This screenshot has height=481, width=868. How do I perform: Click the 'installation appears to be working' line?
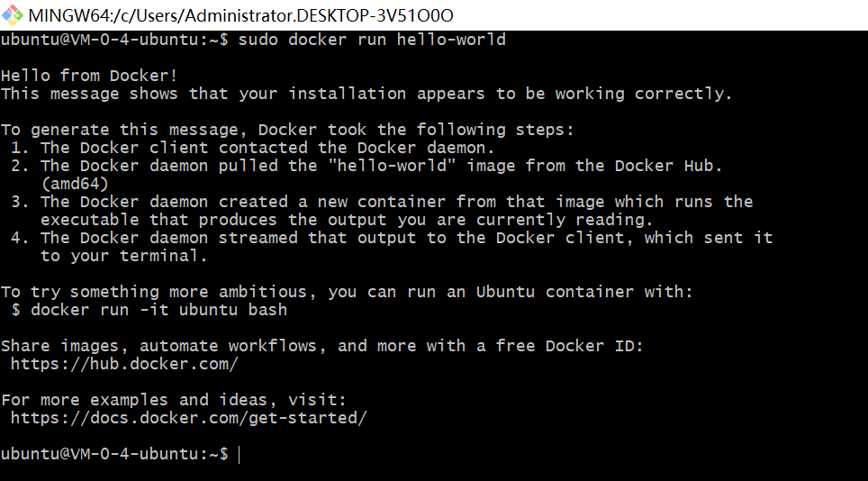(366, 94)
